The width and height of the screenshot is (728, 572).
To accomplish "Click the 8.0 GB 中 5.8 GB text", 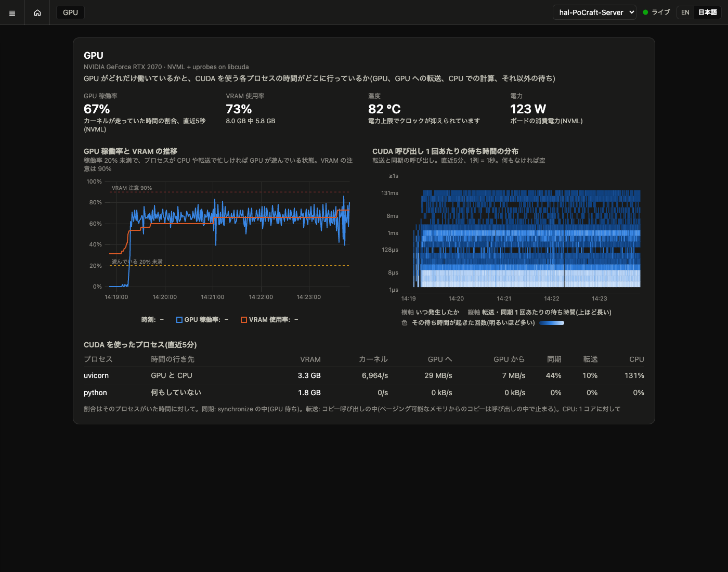I will (x=251, y=121).
